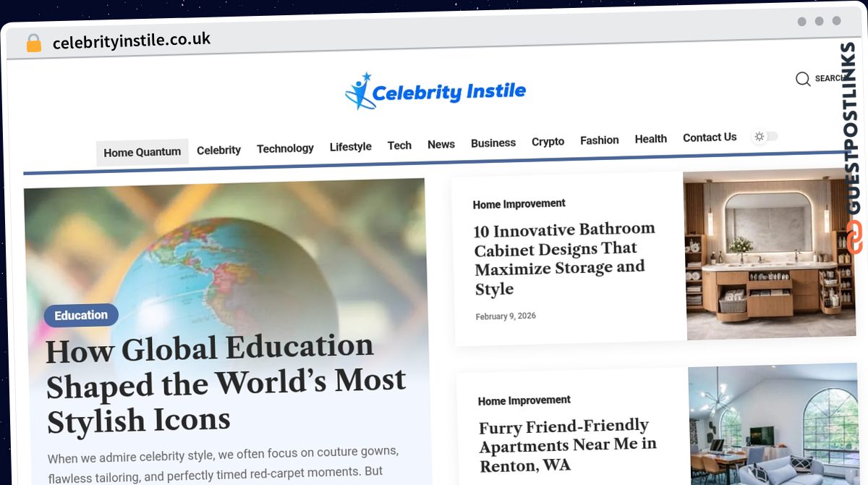This screenshot has width=868, height=485.
Task: Open the Fashion category
Action: (x=600, y=140)
